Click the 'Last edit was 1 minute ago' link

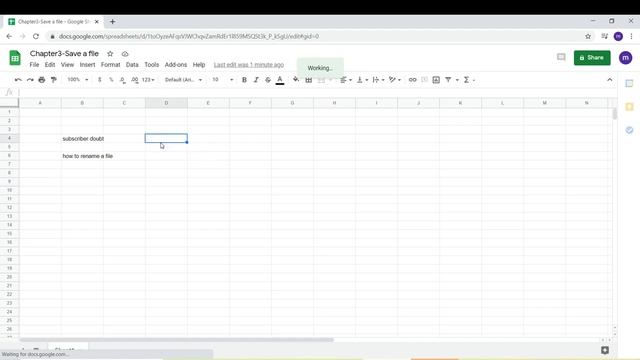(x=249, y=65)
